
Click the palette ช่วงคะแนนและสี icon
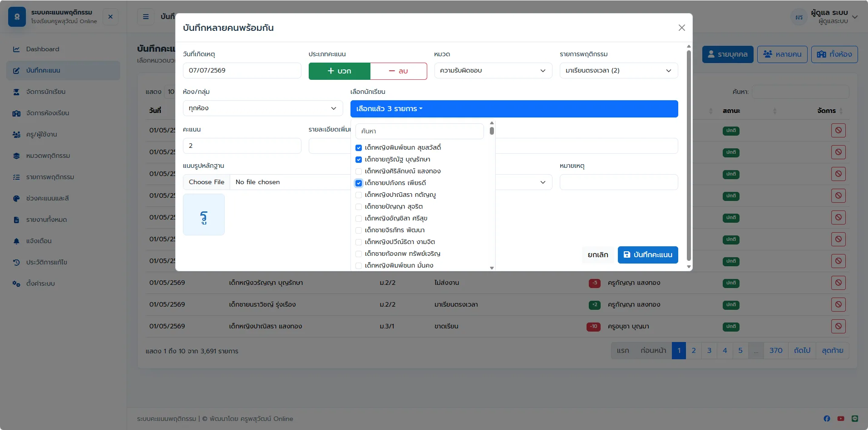click(x=16, y=198)
